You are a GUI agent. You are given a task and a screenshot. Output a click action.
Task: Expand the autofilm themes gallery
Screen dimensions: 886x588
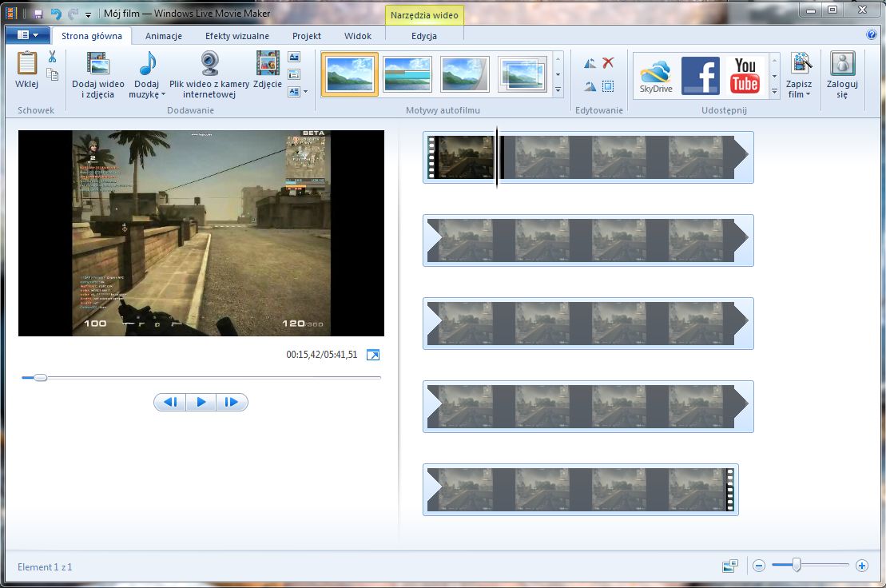[x=558, y=89]
